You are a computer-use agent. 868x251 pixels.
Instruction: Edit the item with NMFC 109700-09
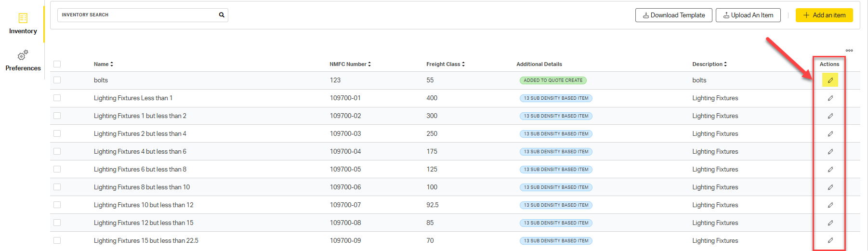[830, 240]
